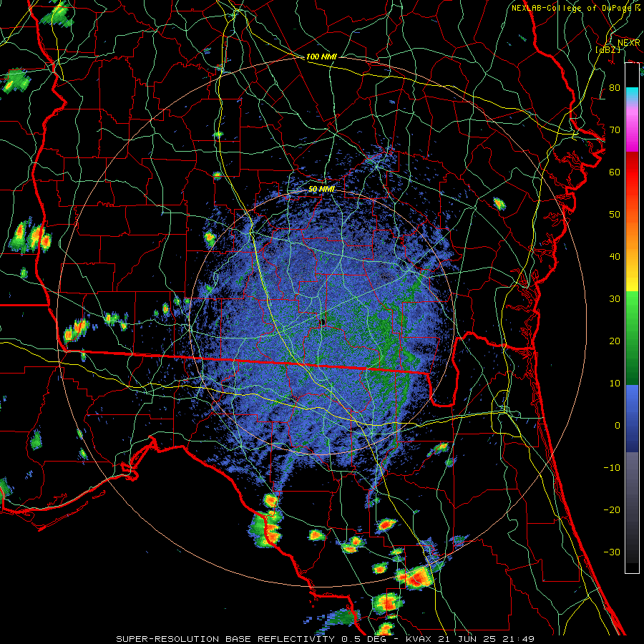Pick the orange segment of the color bar
This screenshot has width=644, height=644.
[x=632, y=243]
